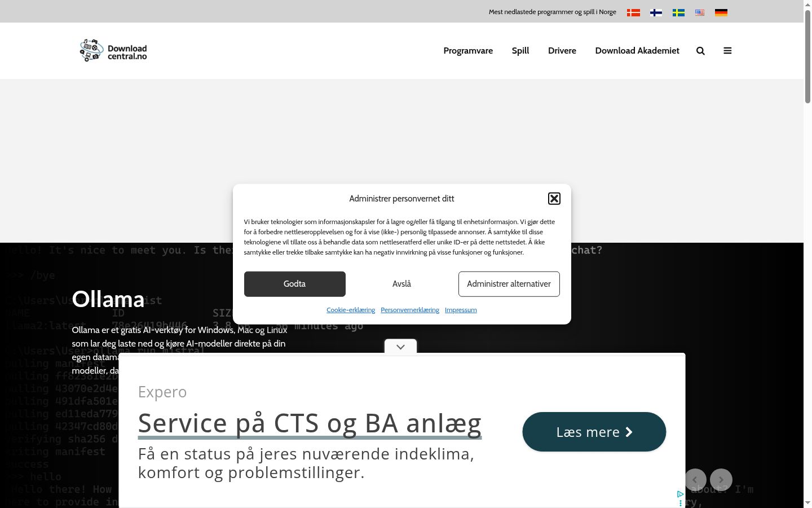
Task: Click the Download central.no logo
Action: pyautogui.click(x=113, y=51)
